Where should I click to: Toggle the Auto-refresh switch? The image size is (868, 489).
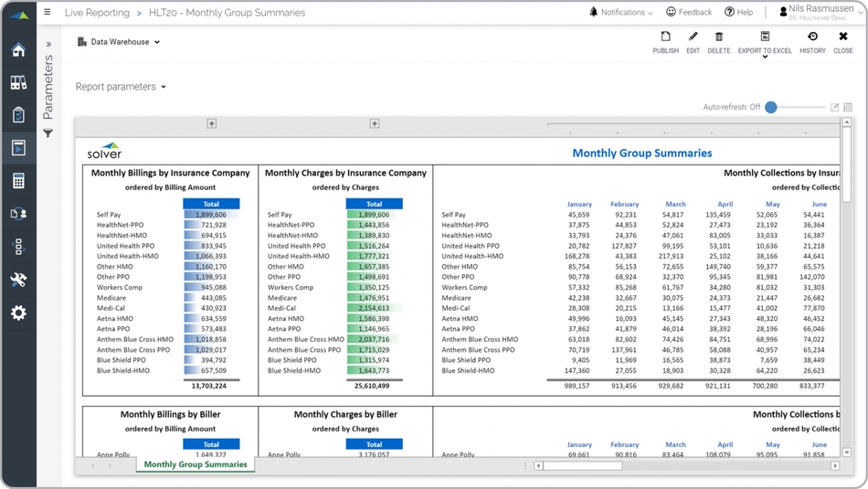click(x=772, y=107)
